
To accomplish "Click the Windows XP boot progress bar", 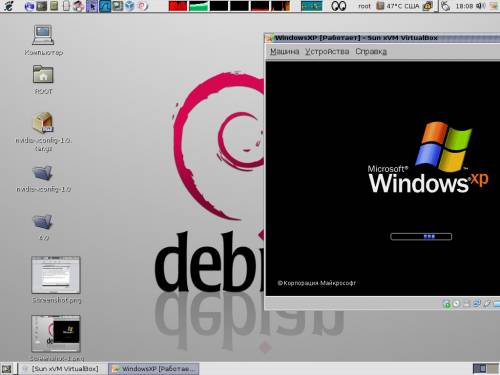I will (x=421, y=237).
